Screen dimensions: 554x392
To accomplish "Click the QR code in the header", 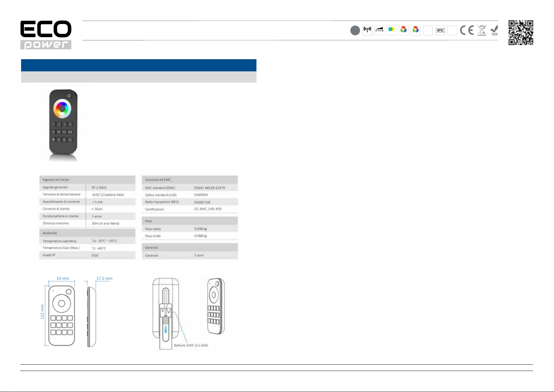I will pos(520,33).
